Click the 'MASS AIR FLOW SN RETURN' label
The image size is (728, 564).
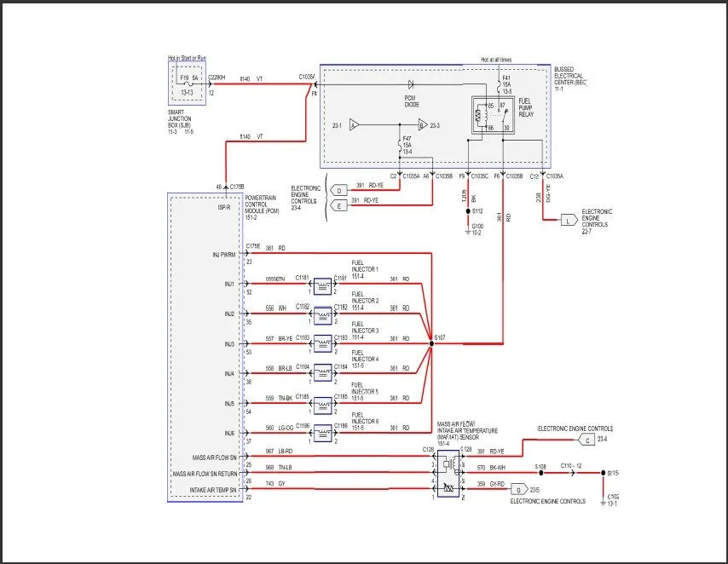205,474
